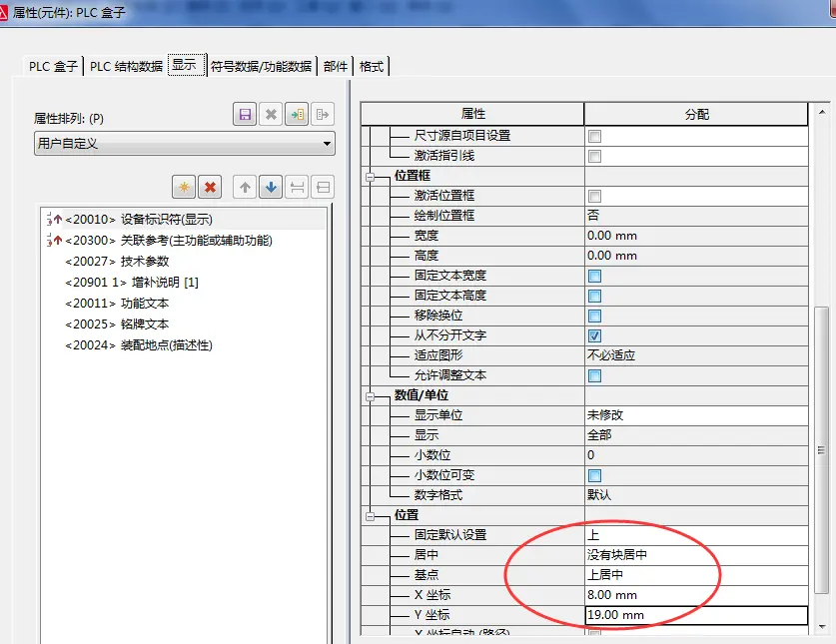
Task: Click the docking arrow icon beside <20010>
Action: tap(54, 219)
